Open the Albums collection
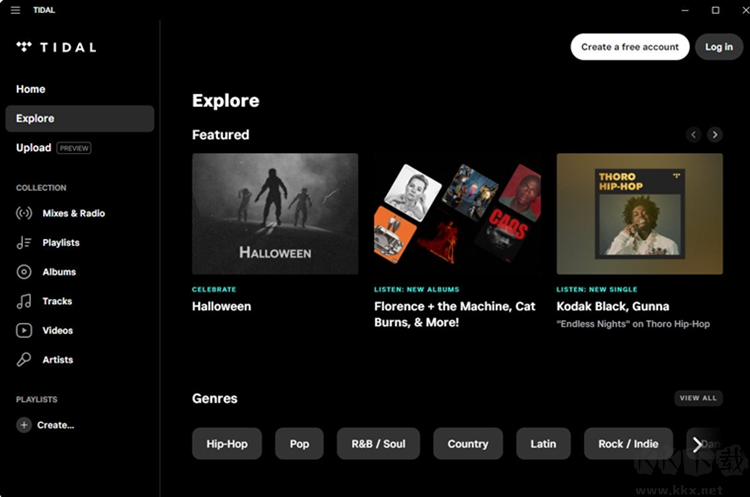Screen dimensions: 750x497 coord(59,272)
